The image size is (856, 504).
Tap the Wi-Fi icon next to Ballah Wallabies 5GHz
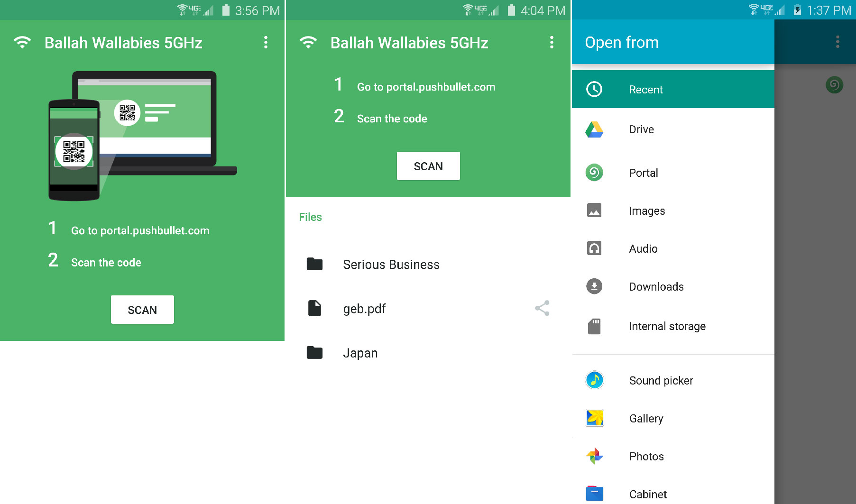click(23, 43)
